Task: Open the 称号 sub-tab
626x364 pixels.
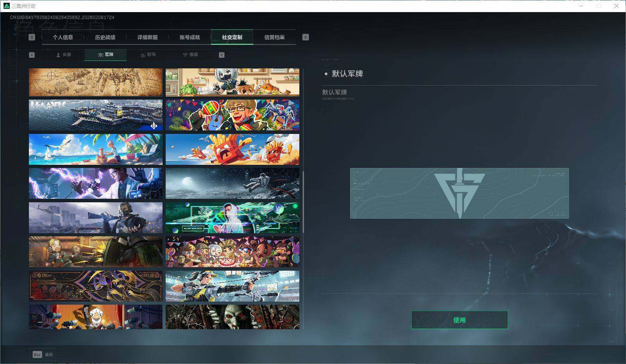Action: (x=148, y=55)
